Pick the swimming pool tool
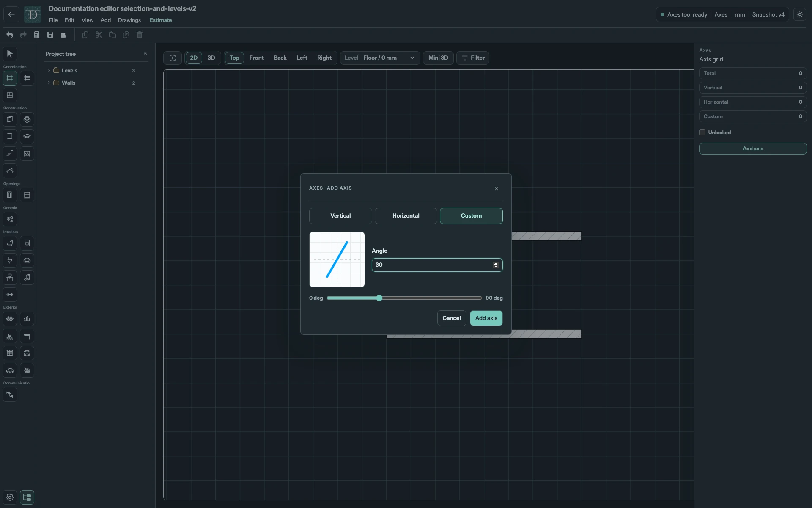This screenshot has height=508, width=812. click(10, 336)
